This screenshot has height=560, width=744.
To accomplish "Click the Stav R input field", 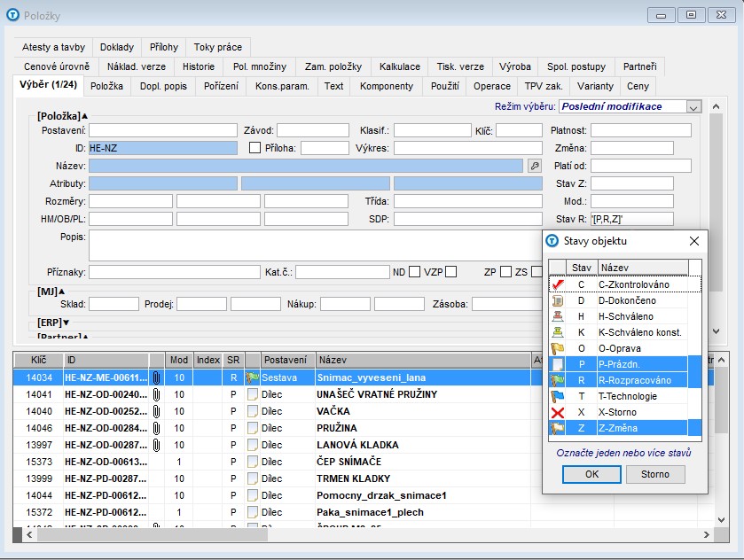I will click(632, 219).
